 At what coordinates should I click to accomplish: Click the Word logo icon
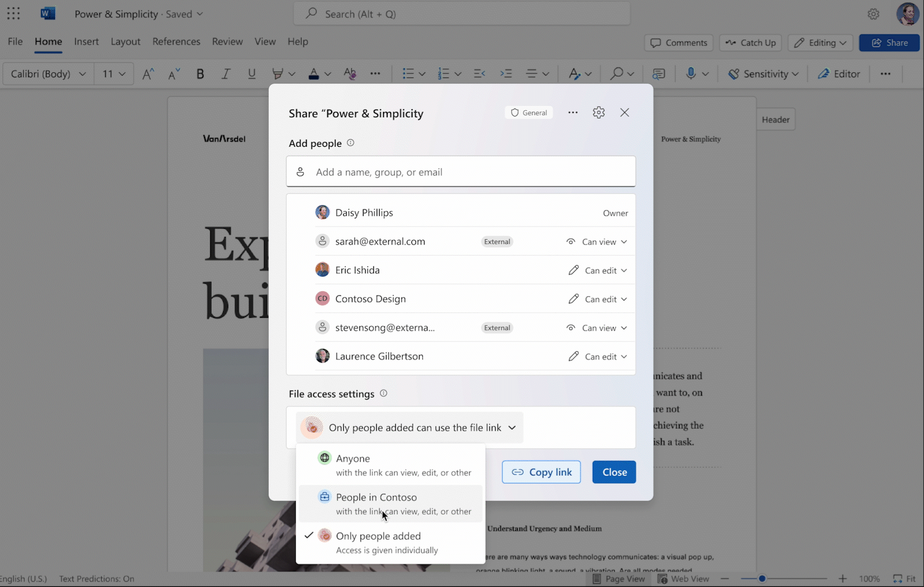(48, 14)
